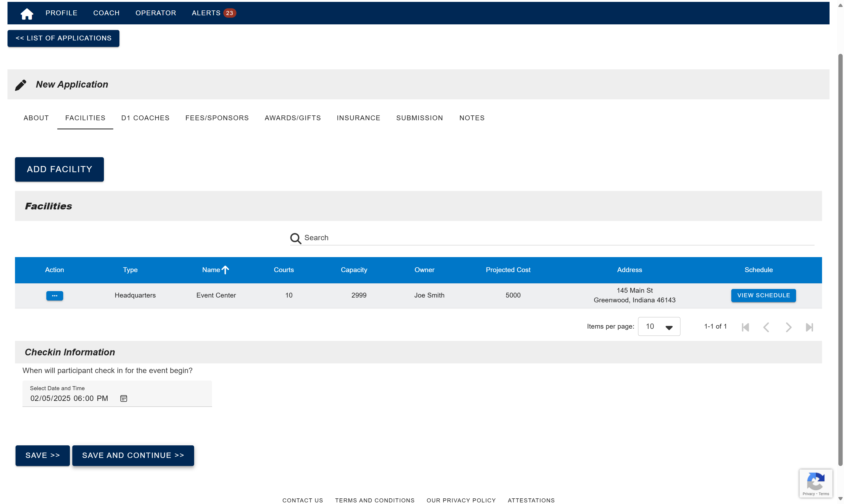Click the Projected Cost column header
The height and width of the screenshot is (504, 844).
pyautogui.click(x=508, y=270)
